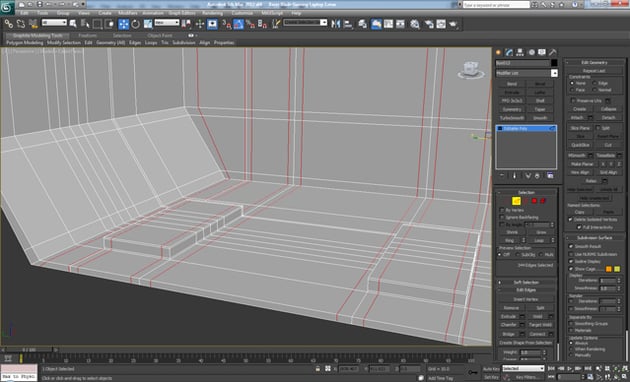Activate the Select and Rotate tool

pos(135,24)
